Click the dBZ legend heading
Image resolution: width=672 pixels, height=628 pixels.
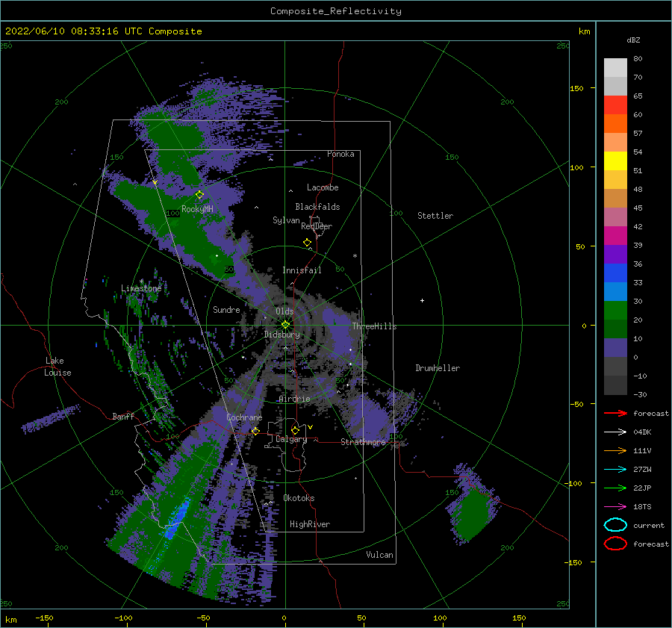[x=633, y=40]
